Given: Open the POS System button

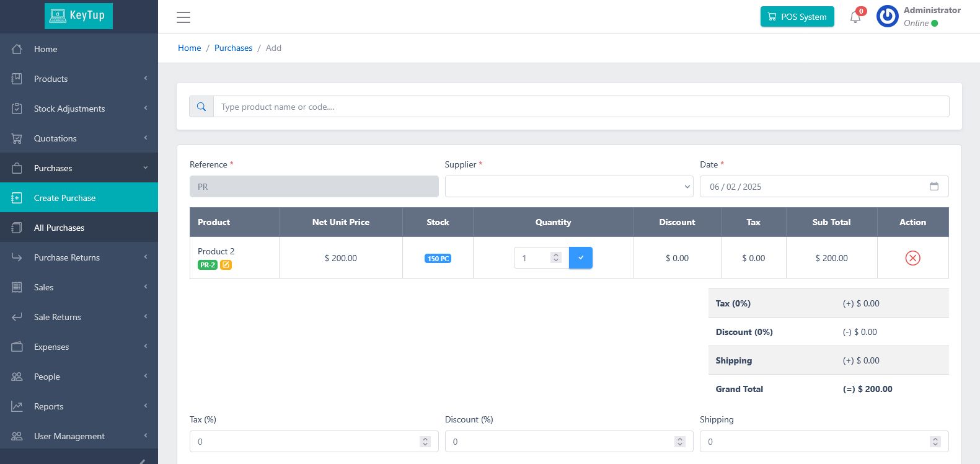Looking at the screenshot, I should [797, 17].
